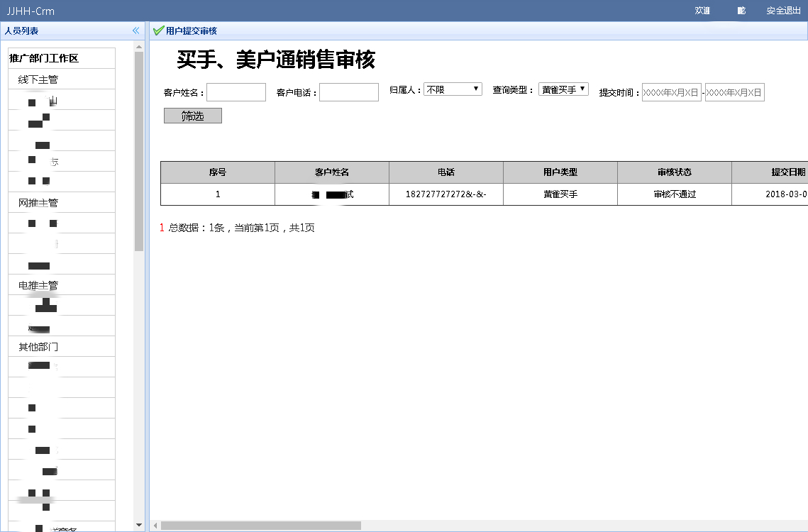Click the edit icon beside 欢迎
Screen dimensions: 808x532
(x=741, y=11)
